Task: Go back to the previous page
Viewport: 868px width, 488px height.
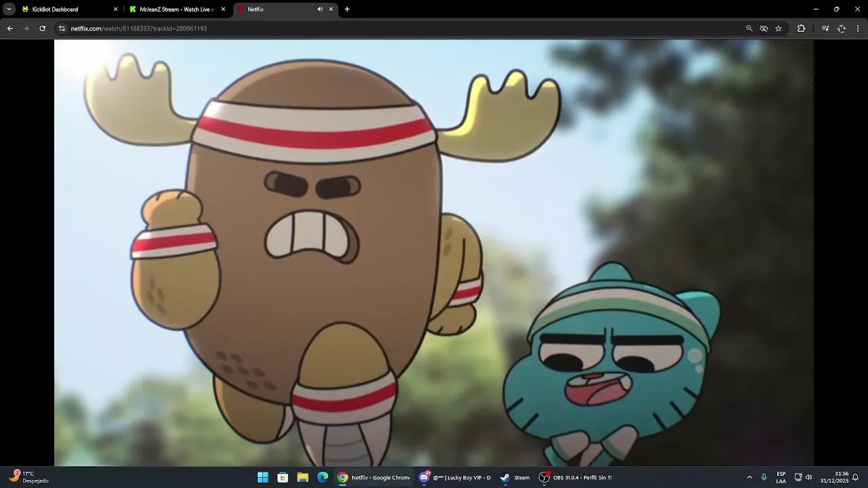Action: tap(10, 28)
